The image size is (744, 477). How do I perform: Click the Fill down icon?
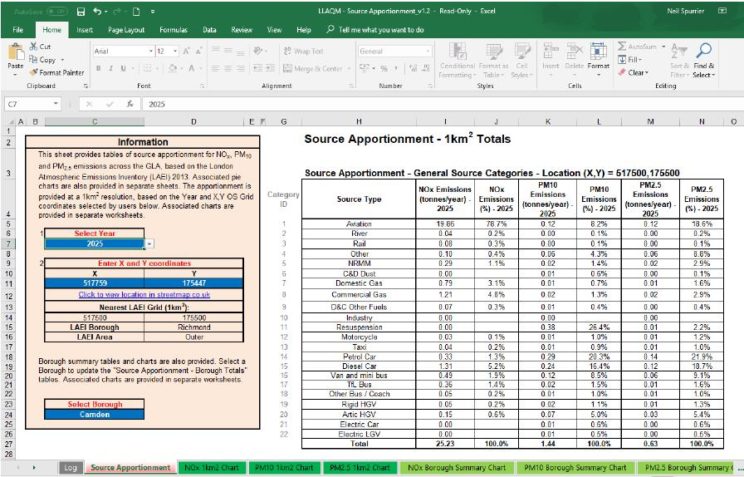pyautogui.click(x=622, y=59)
